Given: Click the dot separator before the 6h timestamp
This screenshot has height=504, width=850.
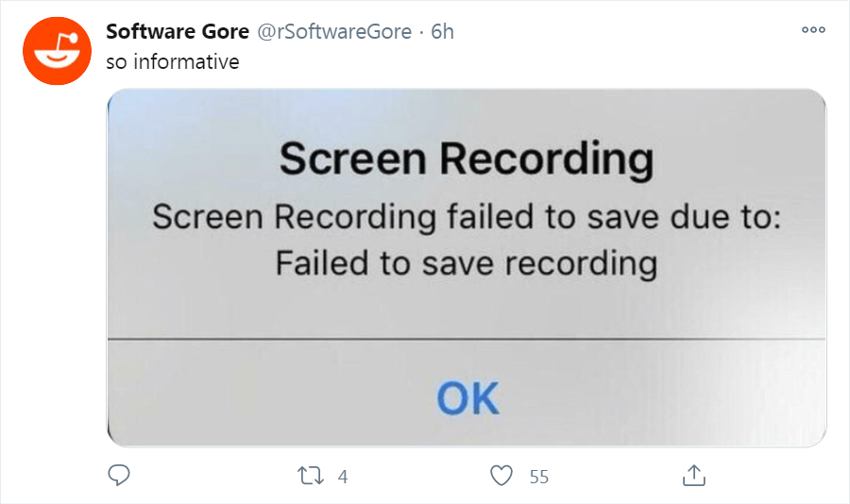Looking at the screenshot, I should [421, 31].
